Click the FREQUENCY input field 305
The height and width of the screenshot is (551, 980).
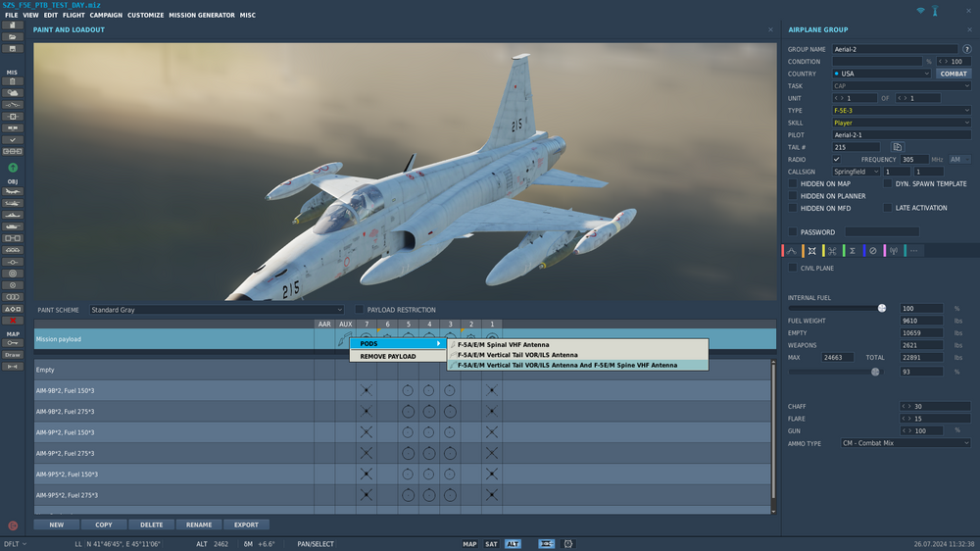913,160
